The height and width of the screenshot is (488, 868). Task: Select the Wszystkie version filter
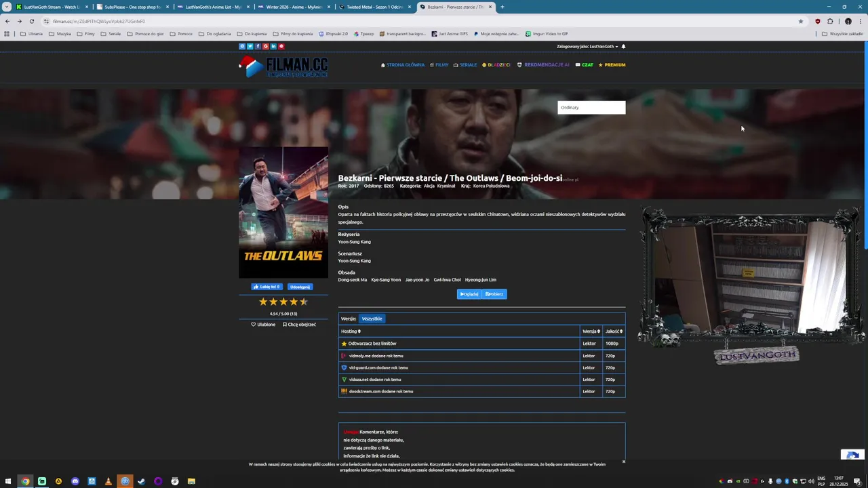tap(372, 319)
